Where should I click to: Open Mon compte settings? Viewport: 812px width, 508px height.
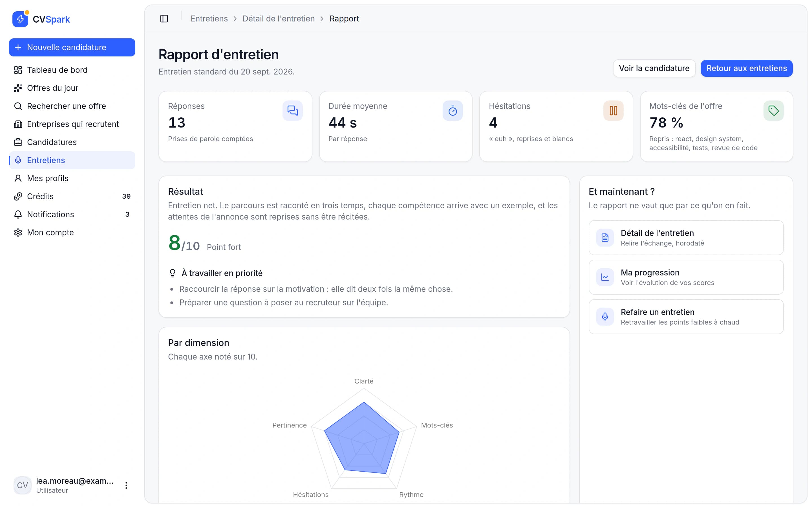click(x=72, y=233)
